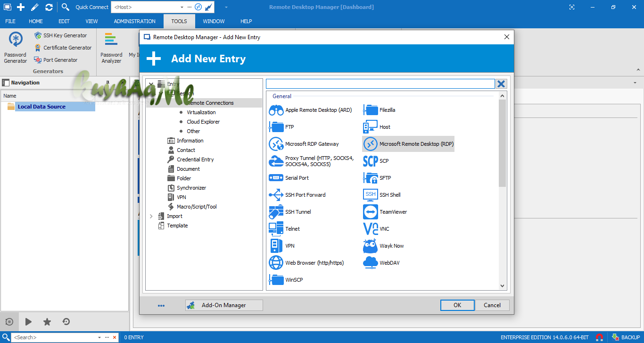Clear the entry type search filter
This screenshot has height=343, width=644.
[x=501, y=84]
